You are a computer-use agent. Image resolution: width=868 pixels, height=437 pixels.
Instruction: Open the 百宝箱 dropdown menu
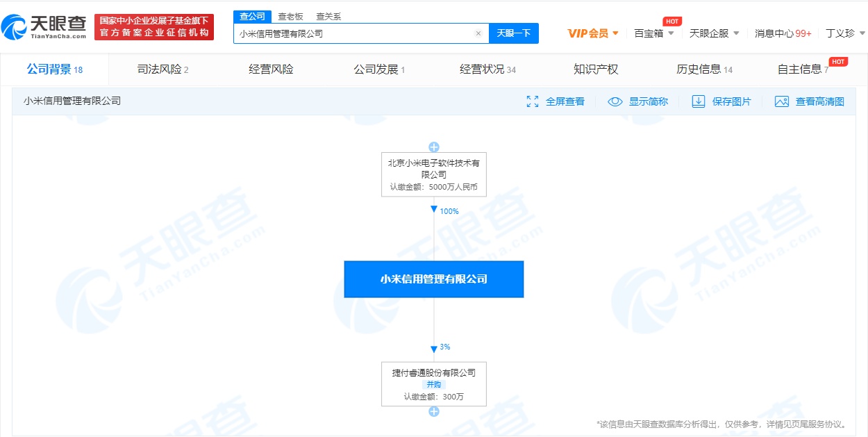654,33
